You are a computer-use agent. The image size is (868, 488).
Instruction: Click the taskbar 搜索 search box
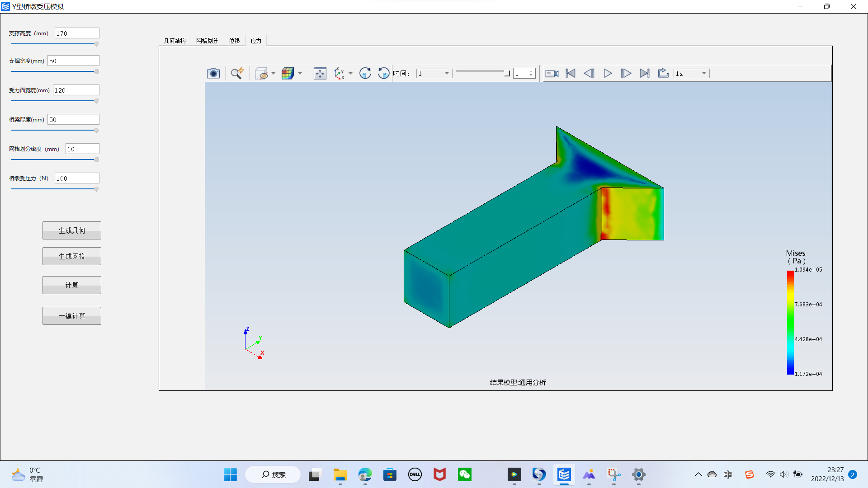pyautogui.click(x=273, y=474)
